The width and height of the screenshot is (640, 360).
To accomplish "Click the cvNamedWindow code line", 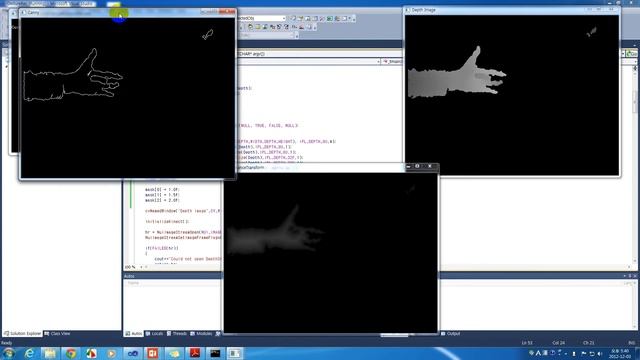I will pos(183,211).
